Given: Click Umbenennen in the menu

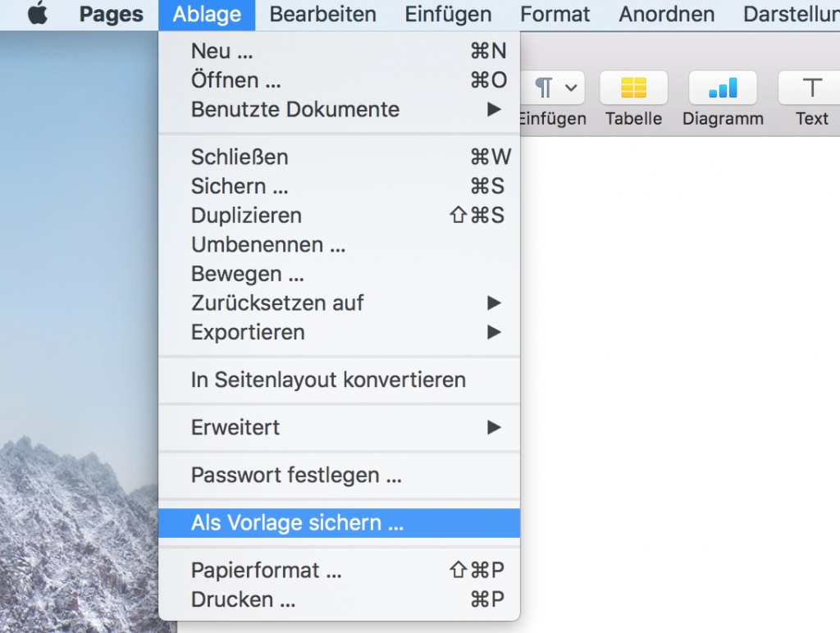Looking at the screenshot, I should 268,244.
